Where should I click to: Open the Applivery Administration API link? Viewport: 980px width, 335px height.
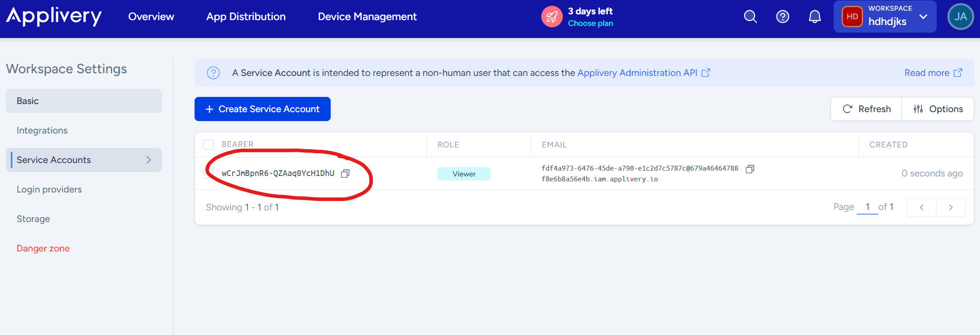coord(644,73)
